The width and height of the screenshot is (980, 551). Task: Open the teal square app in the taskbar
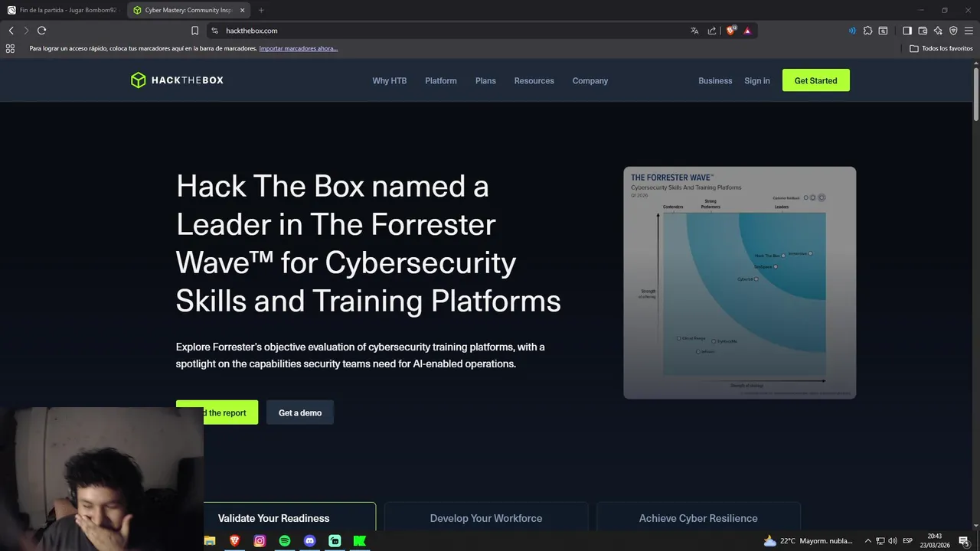click(x=335, y=540)
